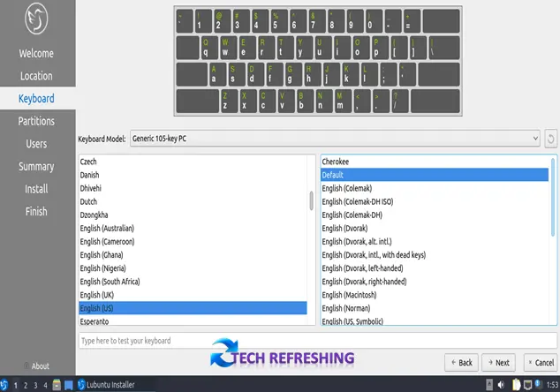Choose English (Dvorak, alt. intl.) variant
This screenshot has height=392, width=560.
coord(435,241)
